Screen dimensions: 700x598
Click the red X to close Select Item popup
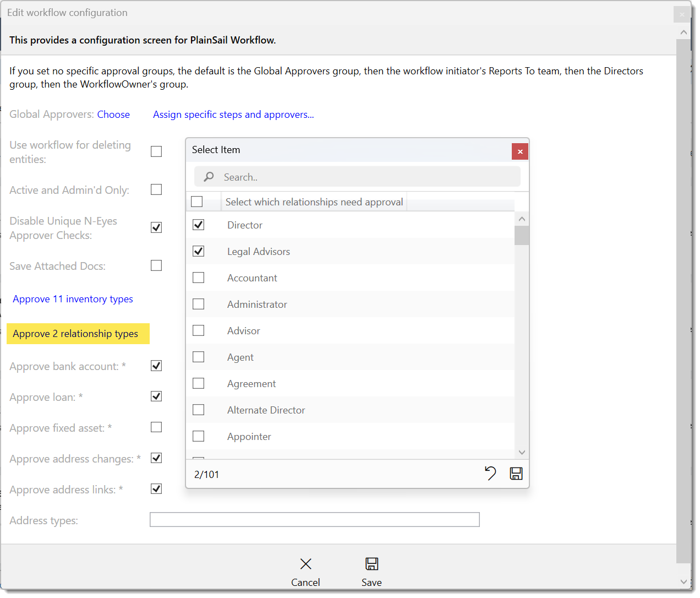pyautogui.click(x=520, y=151)
